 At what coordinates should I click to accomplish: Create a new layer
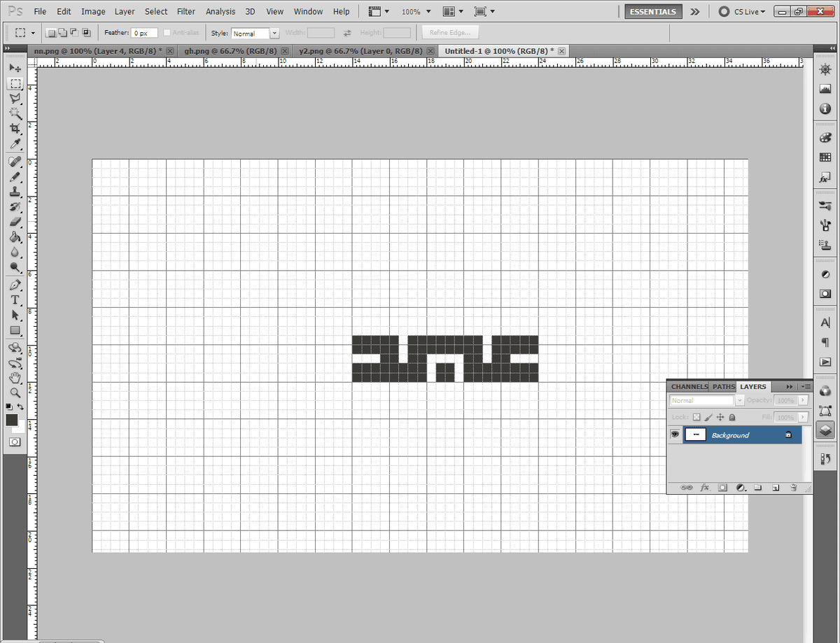pyautogui.click(x=776, y=487)
